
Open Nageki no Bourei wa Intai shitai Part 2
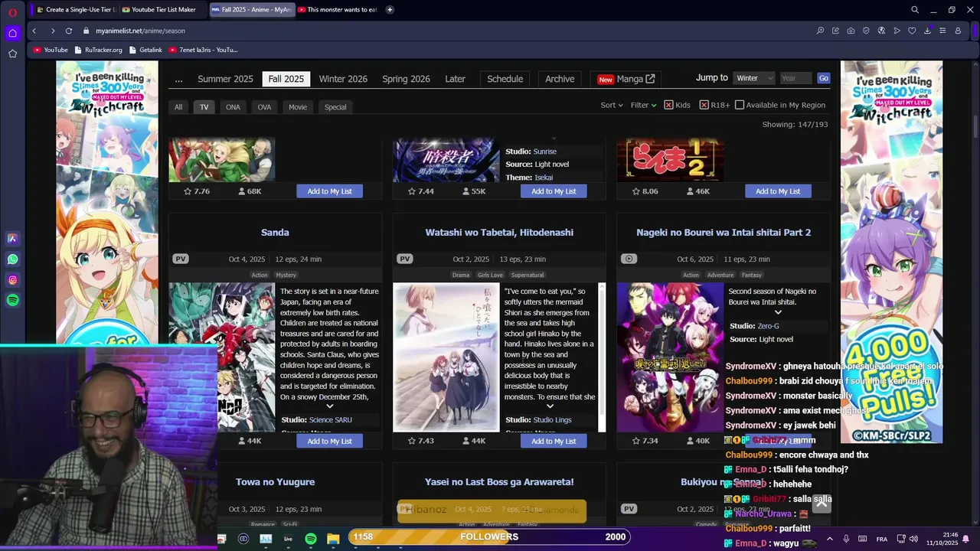[724, 232]
